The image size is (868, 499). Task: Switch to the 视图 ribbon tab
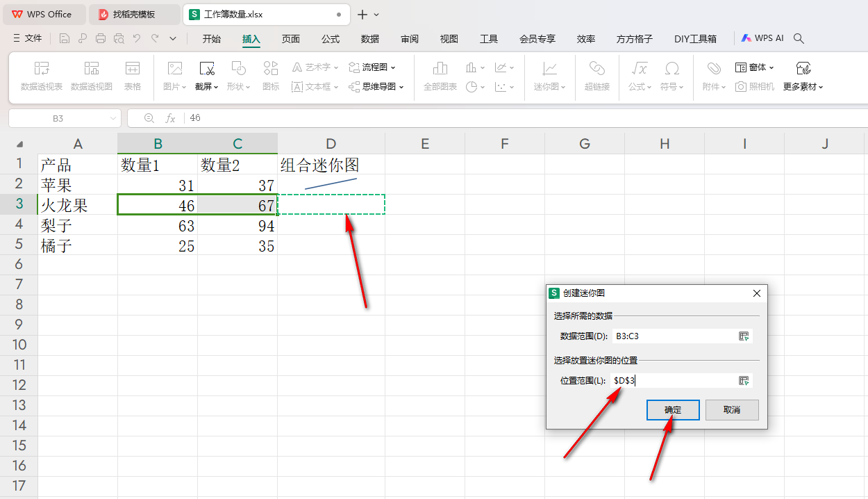(x=449, y=39)
